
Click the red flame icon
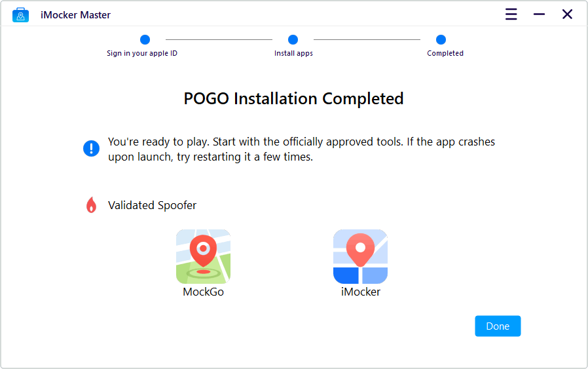coord(91,205)
